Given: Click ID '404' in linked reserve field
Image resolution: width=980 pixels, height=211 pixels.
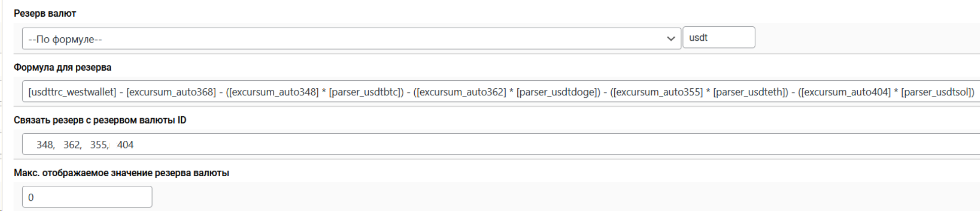Looking at the screenshot, I should tap(125, 145).
